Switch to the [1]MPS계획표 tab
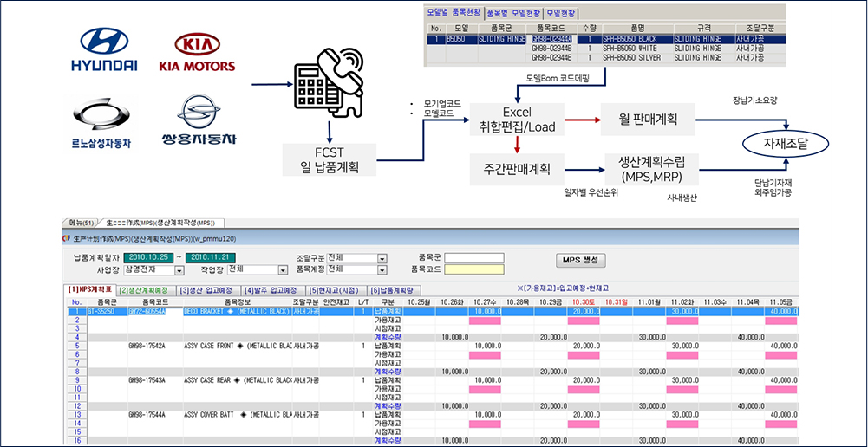The width and height of the screenshot is (868, 447). [x=90, y=290]
